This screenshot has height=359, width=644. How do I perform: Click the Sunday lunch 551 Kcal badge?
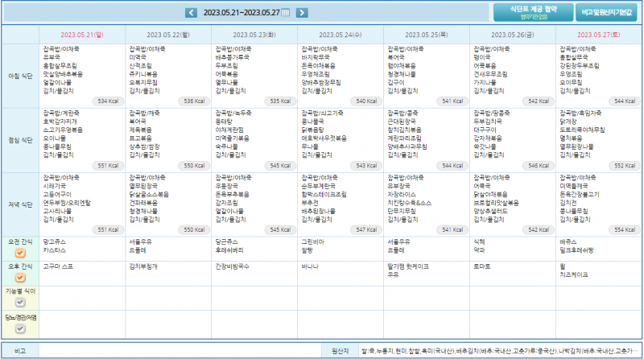(108, 166)
